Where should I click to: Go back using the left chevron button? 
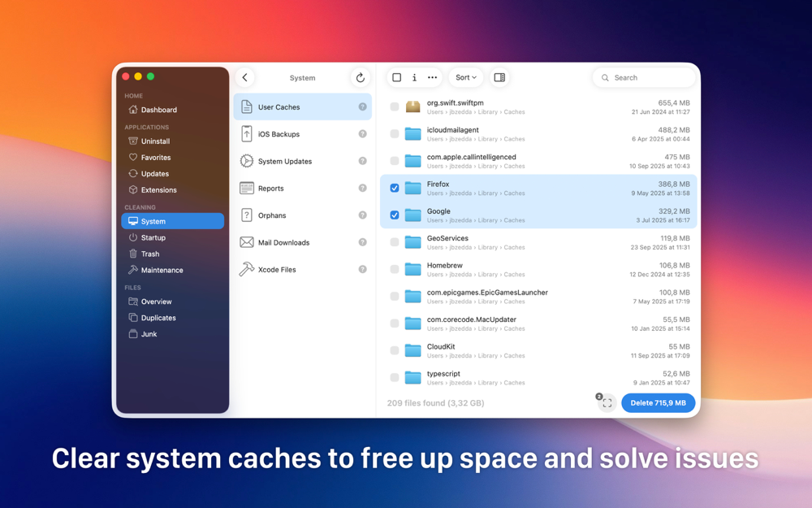(245, 78)
